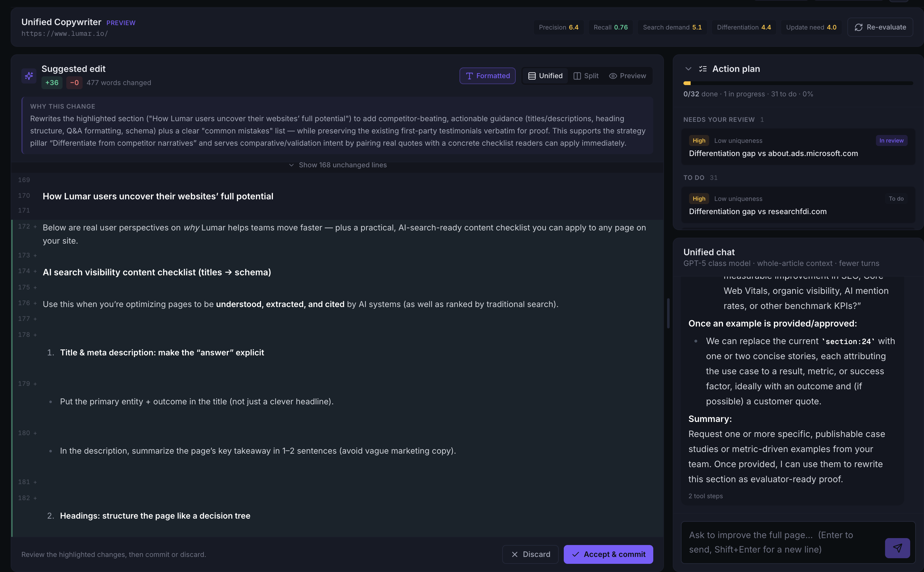The height and width of the screenshot is (572, 924).
Task: Click the NEEDS YOUR REVIEW section label
Action: coord(719,120)
